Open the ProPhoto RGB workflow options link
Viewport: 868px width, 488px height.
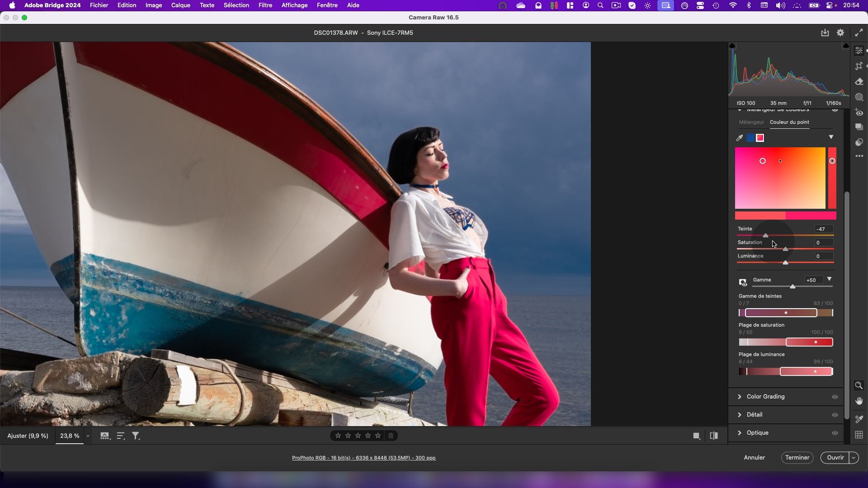(363, 458)
